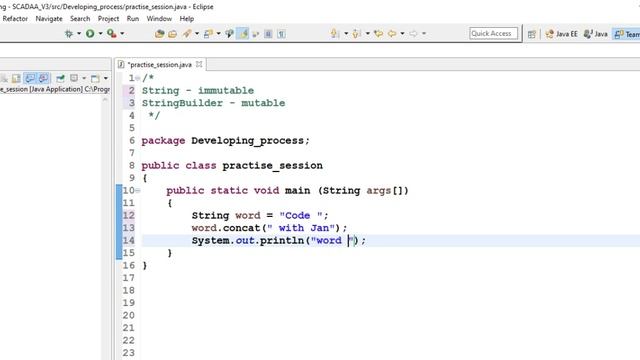Open the Run menu
Image resolution: width=640 pixels, height=360 pixels.
(133, 19)
